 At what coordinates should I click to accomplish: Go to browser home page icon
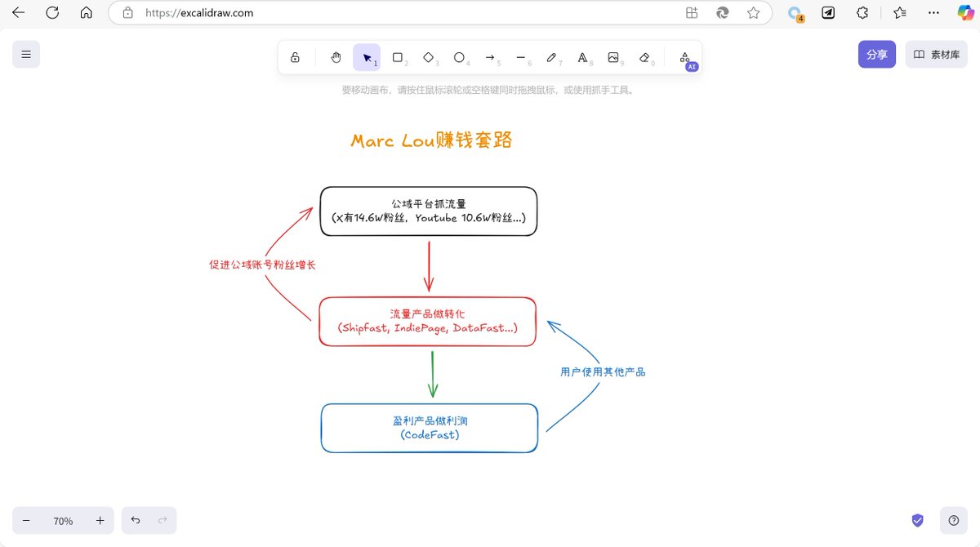86,12
